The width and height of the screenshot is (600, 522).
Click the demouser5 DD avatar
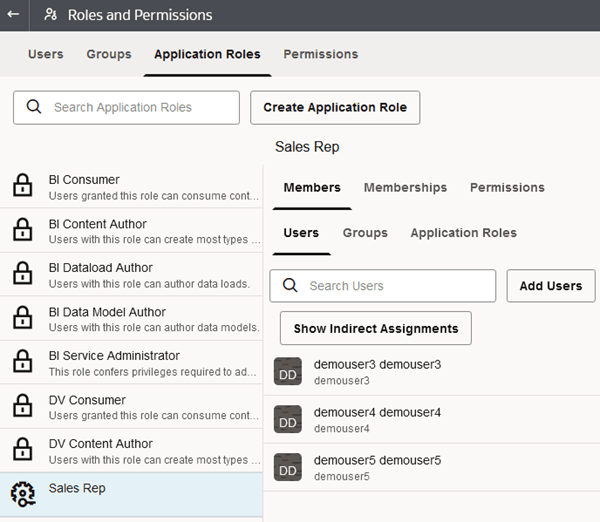288,467
